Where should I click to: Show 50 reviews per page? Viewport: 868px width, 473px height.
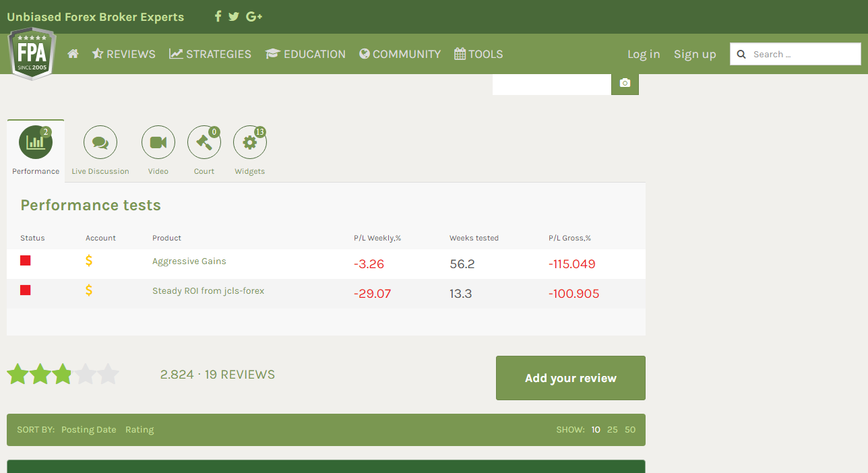coord(630,430)
